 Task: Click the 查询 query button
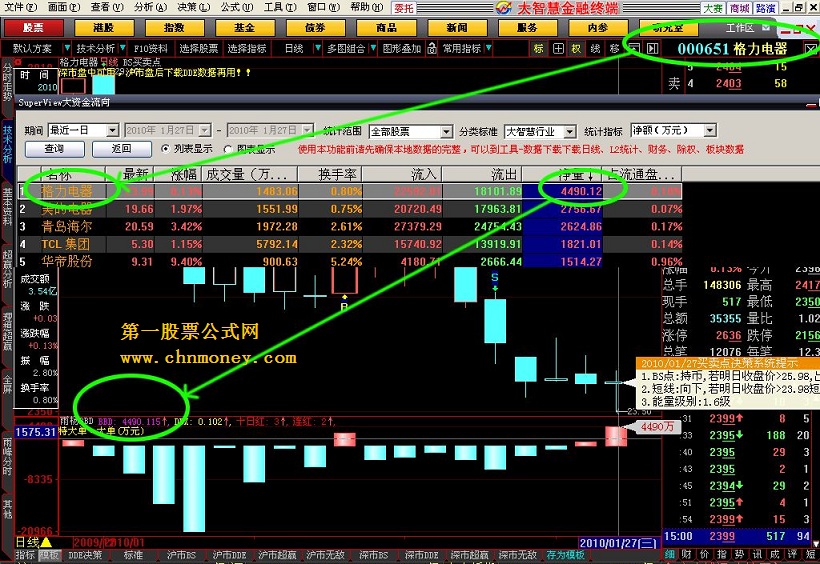(x=54, y=149)
